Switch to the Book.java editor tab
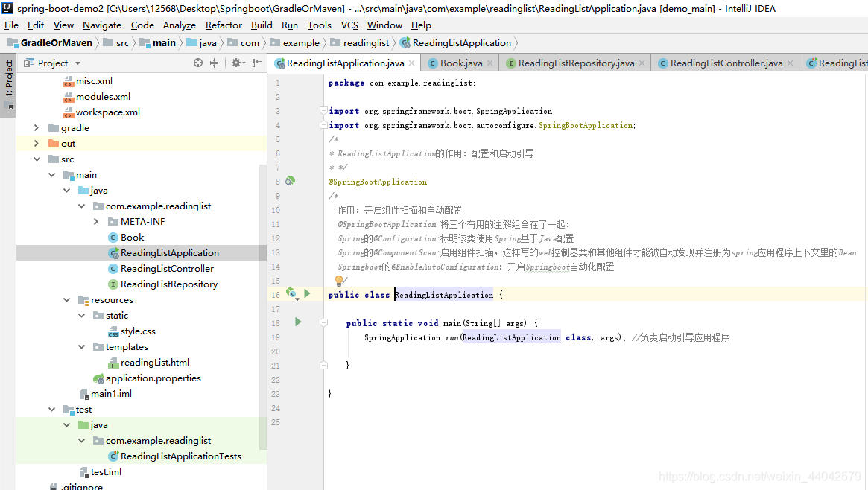Screen dimensions: 868x490 coord(460,63)
